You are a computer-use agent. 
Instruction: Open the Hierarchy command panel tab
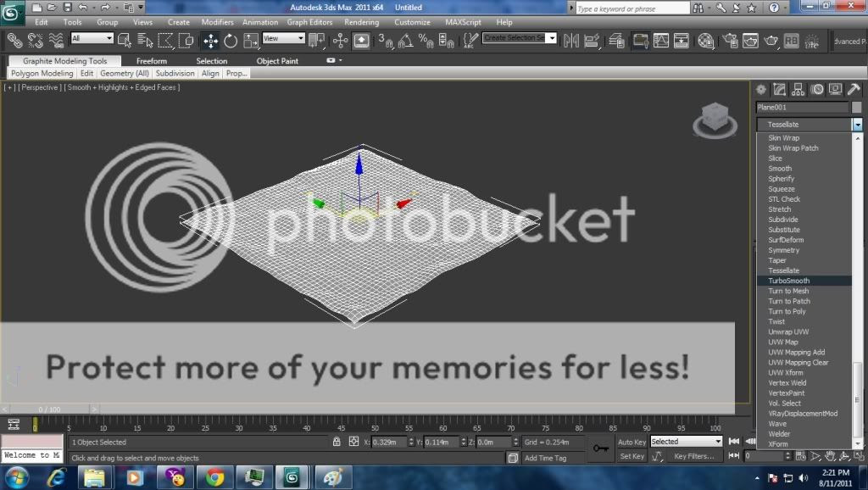(x=798, y=89)
